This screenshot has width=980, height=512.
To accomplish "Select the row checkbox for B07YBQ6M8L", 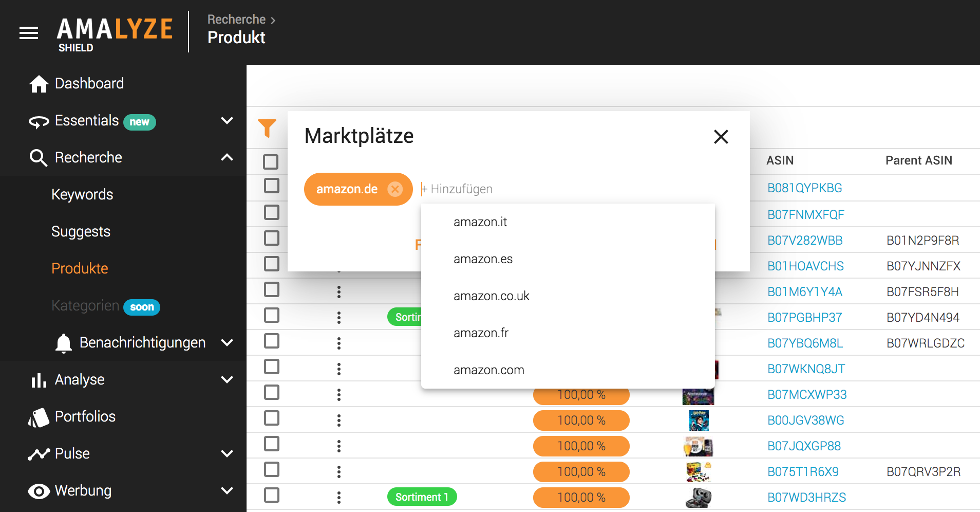I will [272, 341].
